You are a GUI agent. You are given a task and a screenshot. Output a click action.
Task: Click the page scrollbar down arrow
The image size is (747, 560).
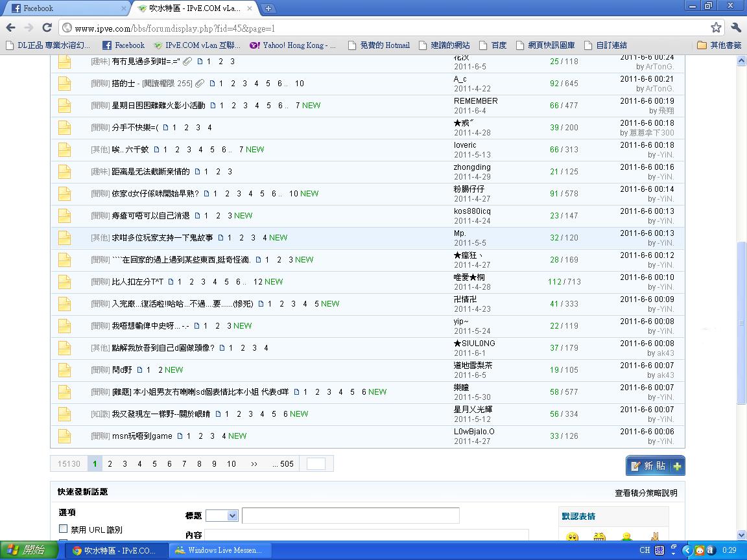click(741, 535)
